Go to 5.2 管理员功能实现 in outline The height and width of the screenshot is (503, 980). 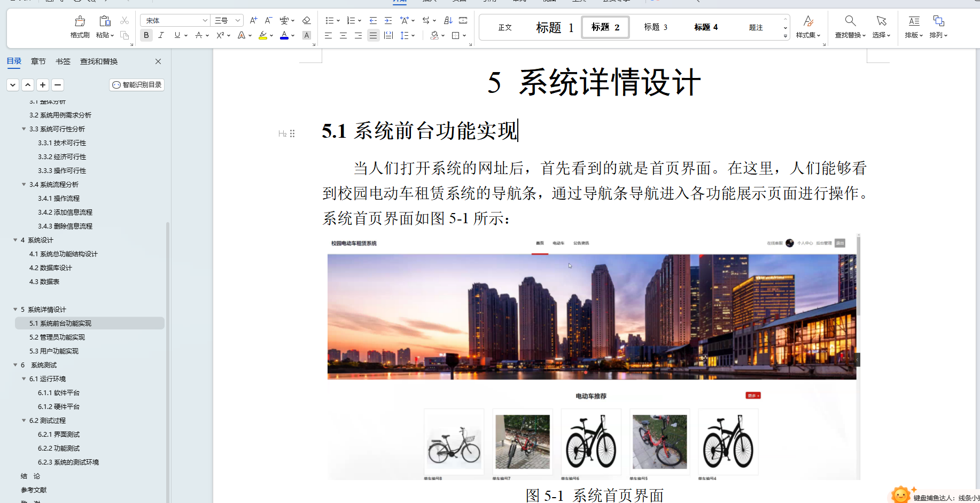tap(57, 337)
